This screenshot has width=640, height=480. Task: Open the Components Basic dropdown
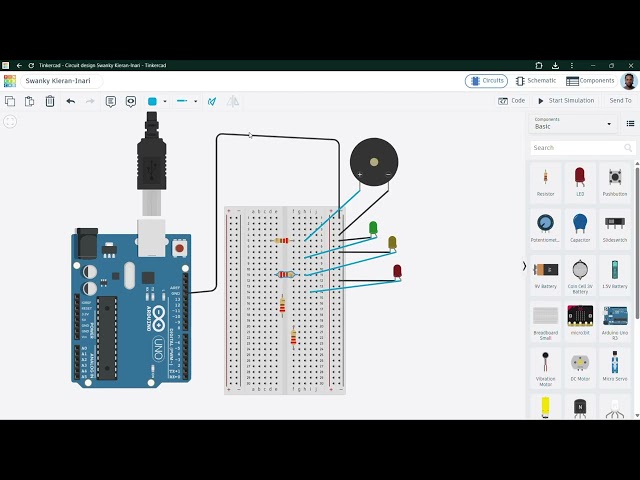(x=573, y=123)
